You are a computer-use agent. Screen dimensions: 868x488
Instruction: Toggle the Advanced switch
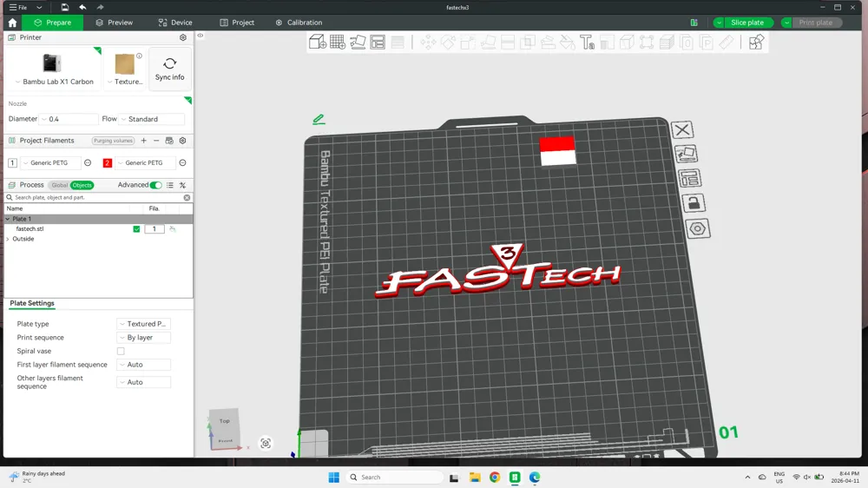(x=156, y=185)
